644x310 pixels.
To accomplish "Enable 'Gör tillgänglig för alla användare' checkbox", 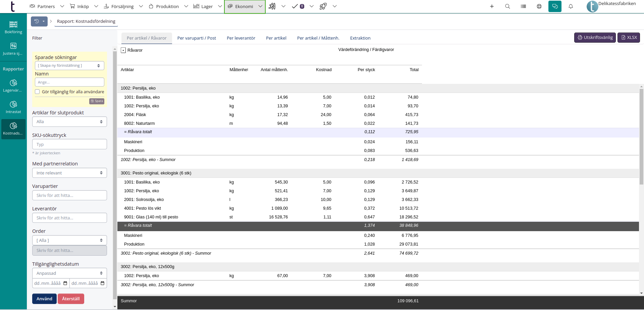I will [37, 92].
